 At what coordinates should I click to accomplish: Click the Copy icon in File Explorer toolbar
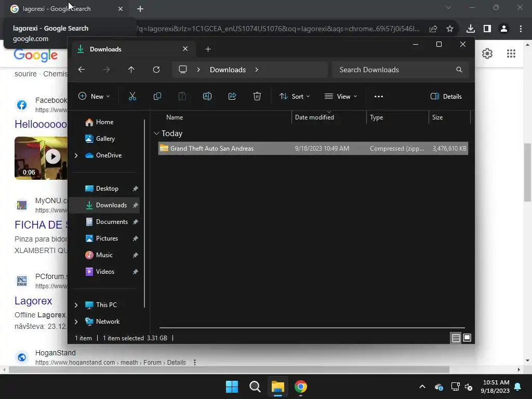pos(157,96)
